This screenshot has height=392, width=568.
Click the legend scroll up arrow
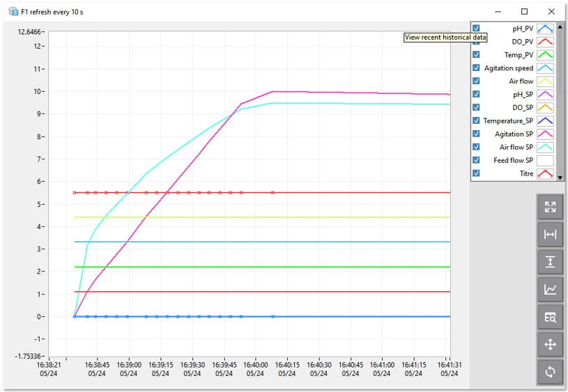(x=560, y=26)
